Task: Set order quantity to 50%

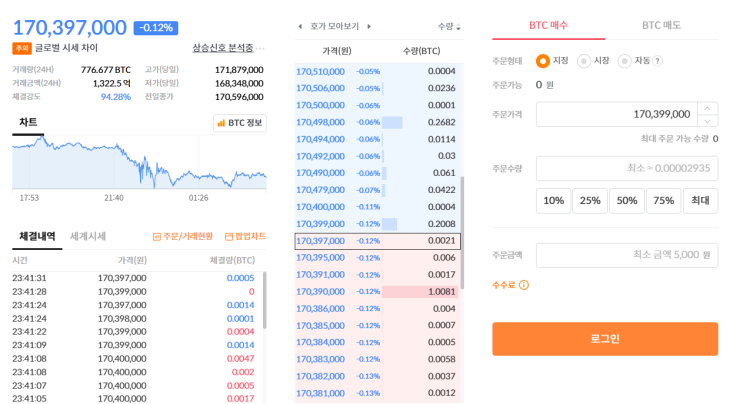Action: point(626,200)
